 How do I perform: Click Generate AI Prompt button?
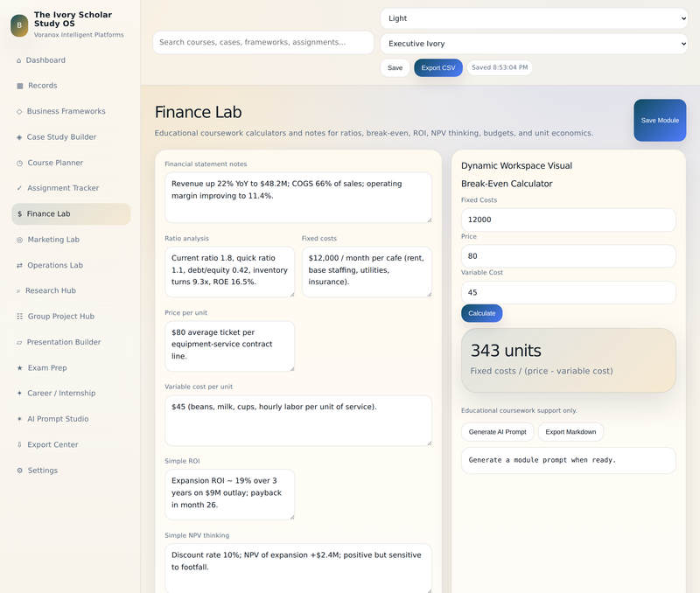(x=497, y=432)
